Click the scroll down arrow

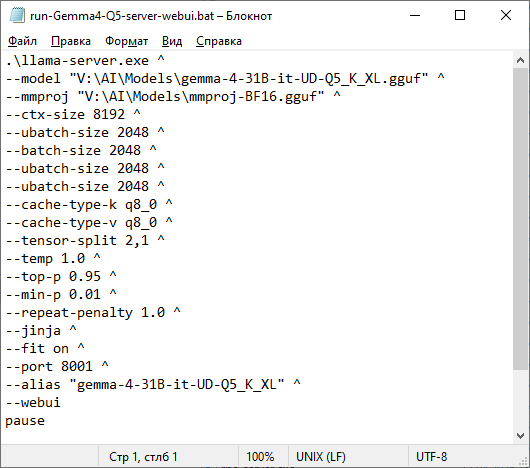click(x=520, y=436)
